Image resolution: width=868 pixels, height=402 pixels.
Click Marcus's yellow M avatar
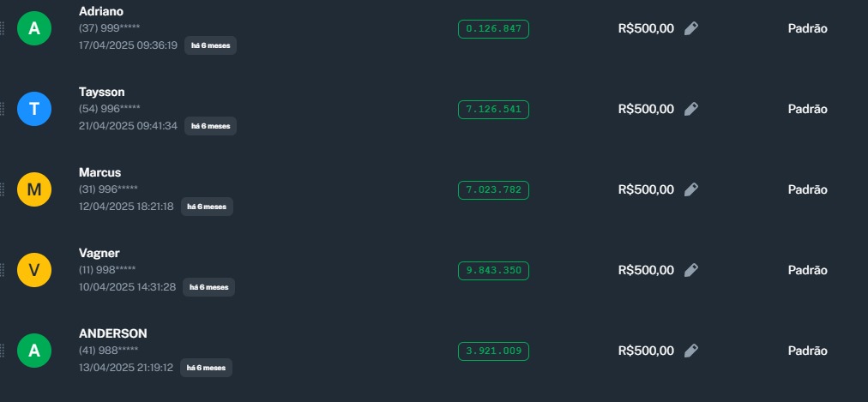[34, 189]
